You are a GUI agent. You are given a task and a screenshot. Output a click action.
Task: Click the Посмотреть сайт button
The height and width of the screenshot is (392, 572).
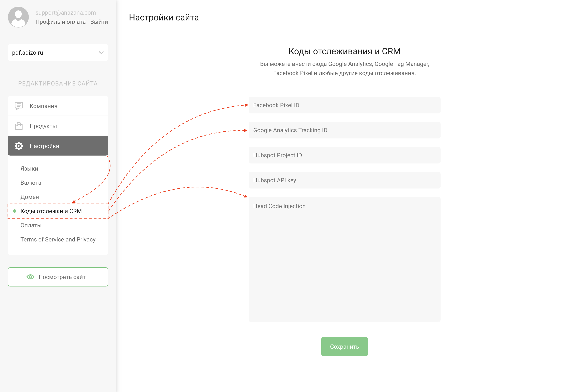(x=58, y=277)
